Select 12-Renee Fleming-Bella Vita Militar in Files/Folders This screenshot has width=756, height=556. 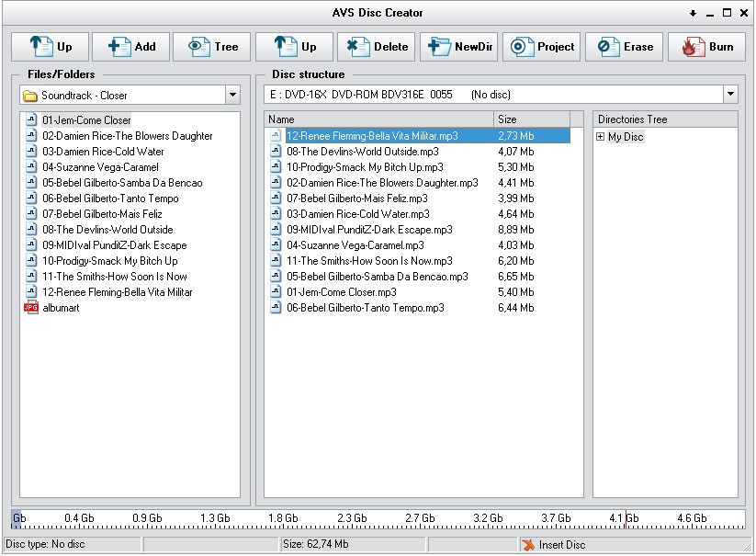pyautogui.click(x=118, y=292)
